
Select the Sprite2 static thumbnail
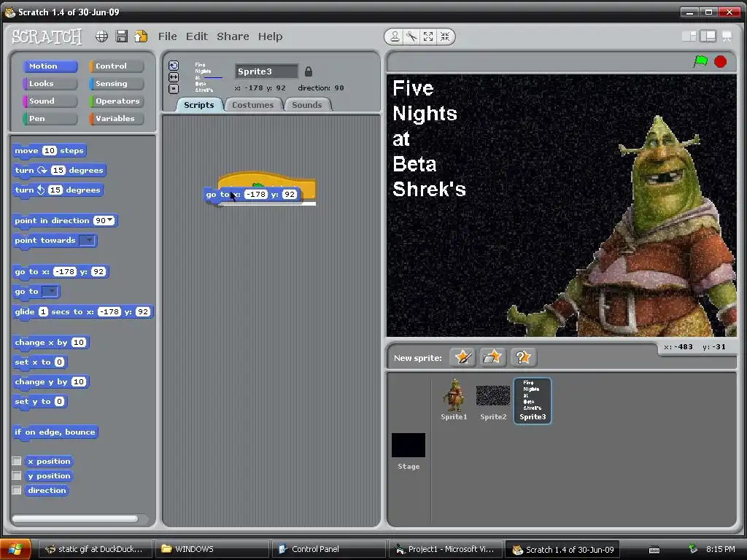[x=493, y=400]
